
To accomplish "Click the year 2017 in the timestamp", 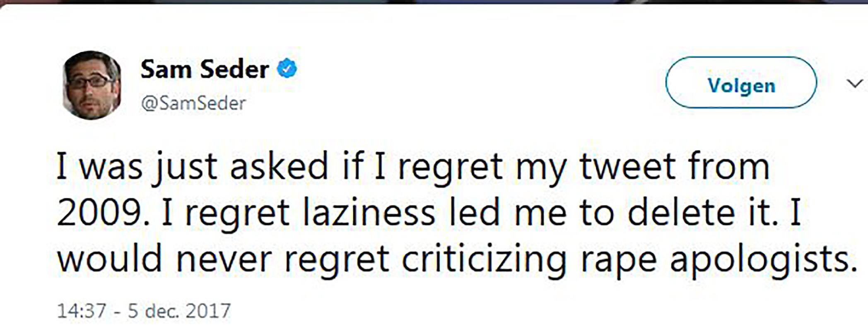I will [208, 311].
